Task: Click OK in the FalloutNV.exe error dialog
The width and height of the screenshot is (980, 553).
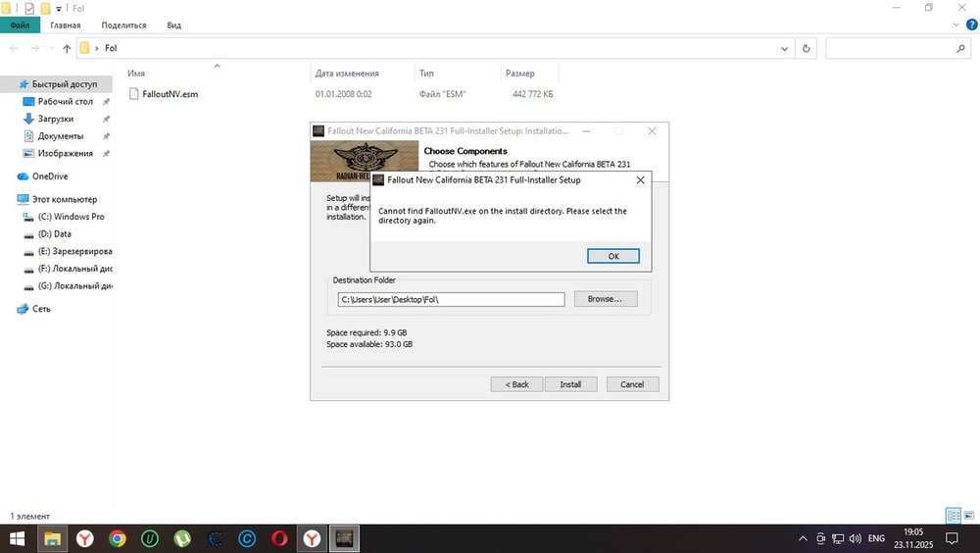Action: pos(613,256)
